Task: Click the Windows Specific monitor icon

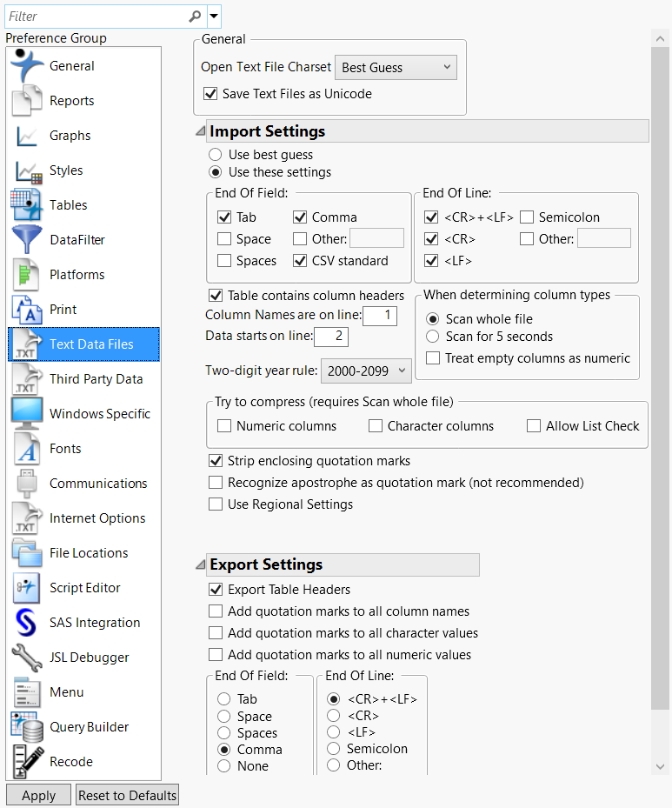Action: (x=27, y=414)
